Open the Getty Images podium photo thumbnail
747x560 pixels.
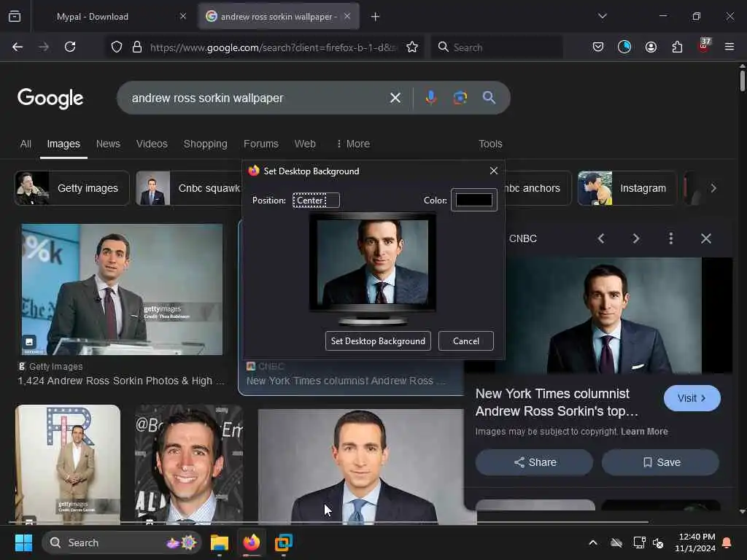[x=122, y=289]
